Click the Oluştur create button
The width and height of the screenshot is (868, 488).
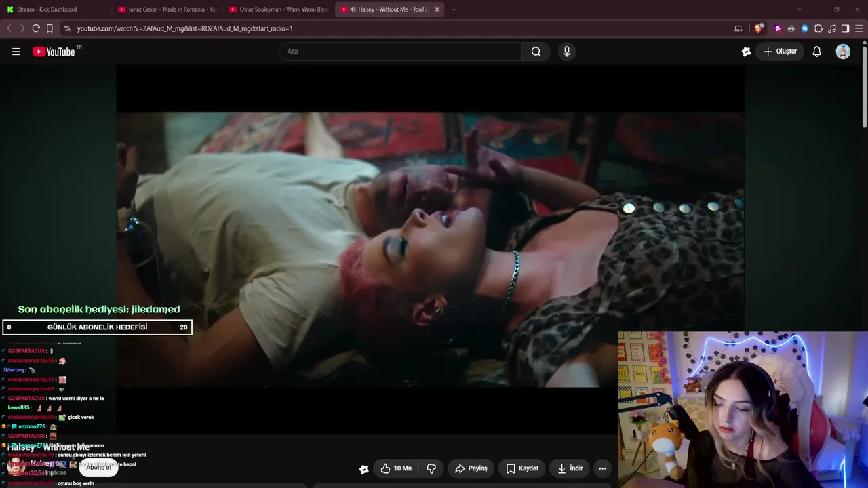[780, 52]
